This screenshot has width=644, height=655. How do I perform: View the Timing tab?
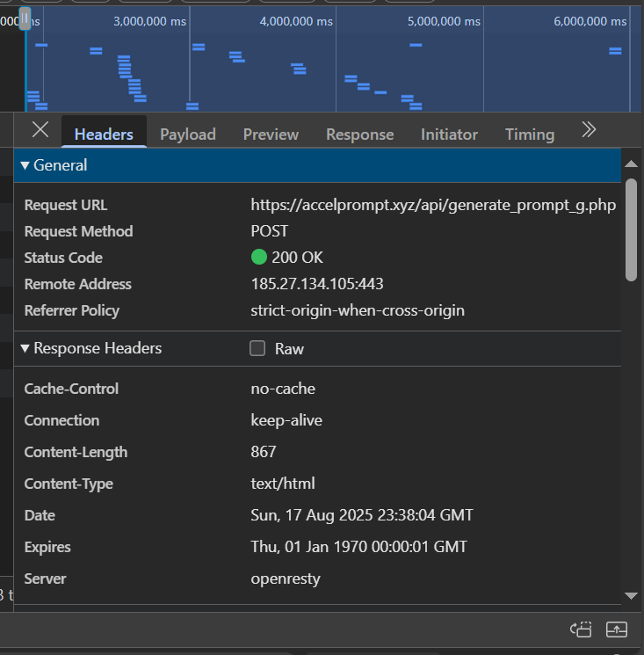coord(529,134)
